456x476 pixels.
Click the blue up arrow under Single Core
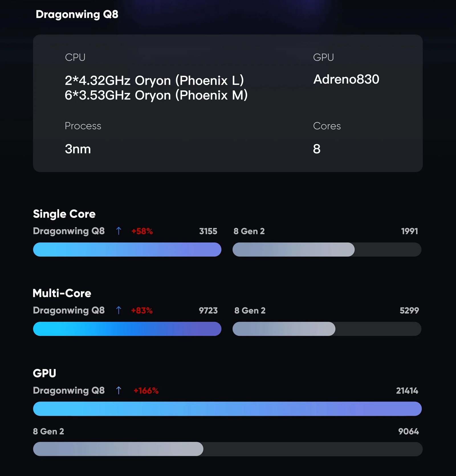pyautogui.click(x=119, y=231)
